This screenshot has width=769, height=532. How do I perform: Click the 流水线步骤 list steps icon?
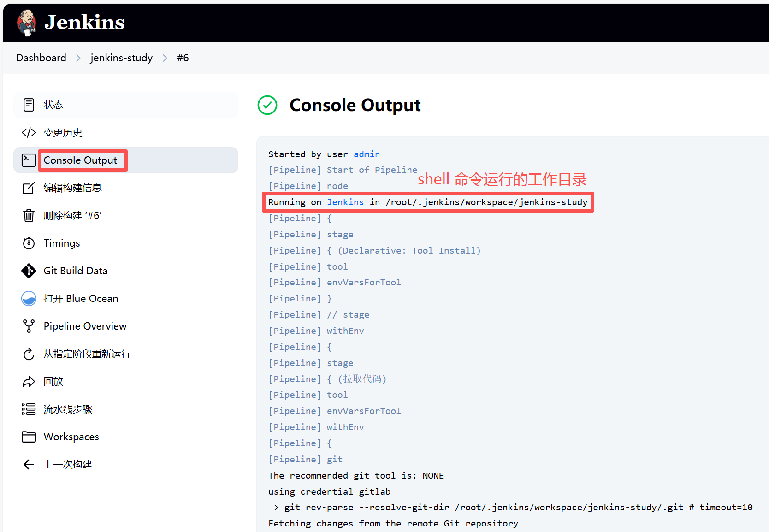pyautogui.click(x=29, y=409)
